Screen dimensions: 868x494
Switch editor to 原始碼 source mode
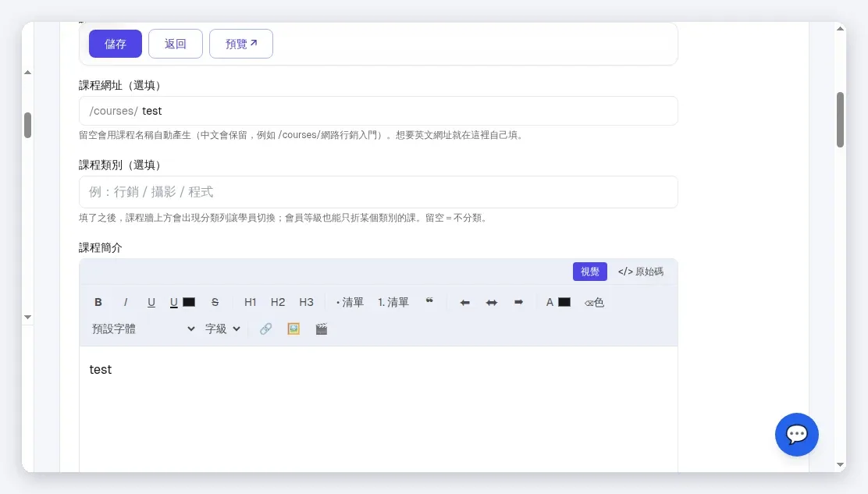point(641,272)
